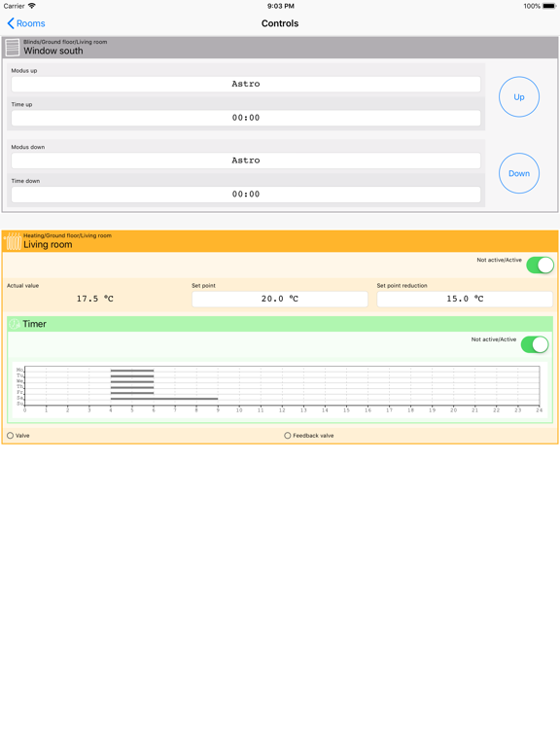Edit the Time up 00:00 field
Image resolution: width=560 pixels, height=747 pixels.
click(x=246, y=118)
